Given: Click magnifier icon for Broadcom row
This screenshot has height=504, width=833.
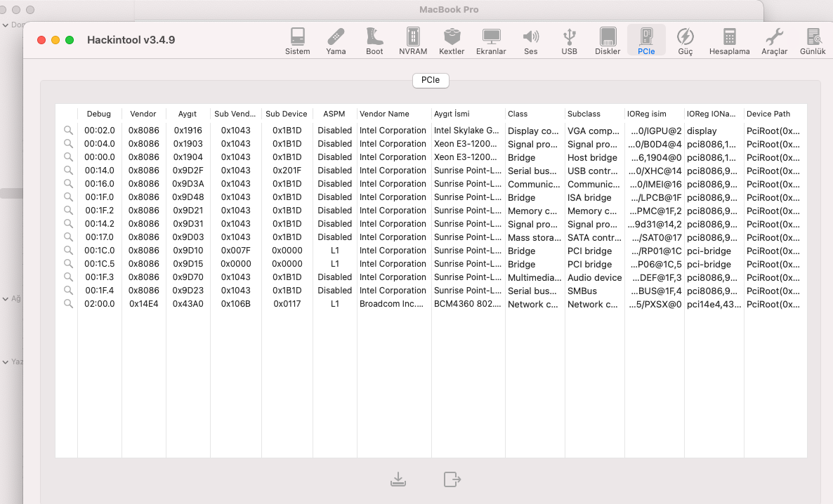Looking at the screenshot, I should pos(68,304).
